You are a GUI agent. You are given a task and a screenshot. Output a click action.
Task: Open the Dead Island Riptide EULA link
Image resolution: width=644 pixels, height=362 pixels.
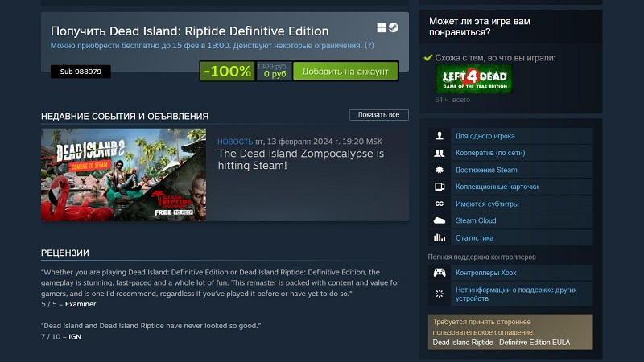(501, 343)
